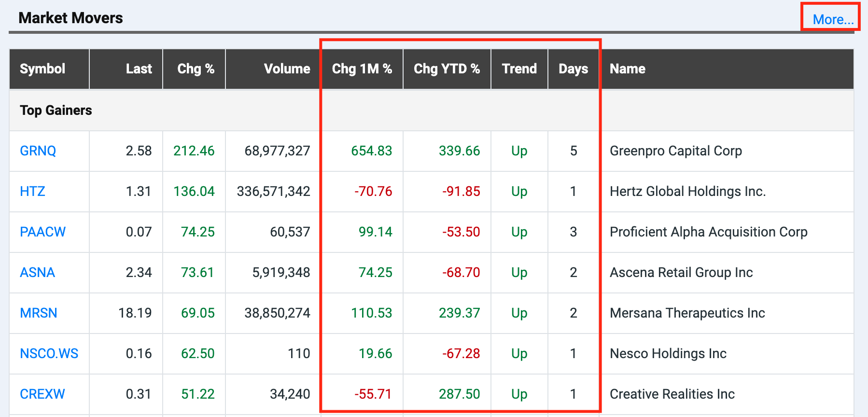Click the Chg 1M % column header
The width and height of the screenshot is (868, 417).
[362, 69]
